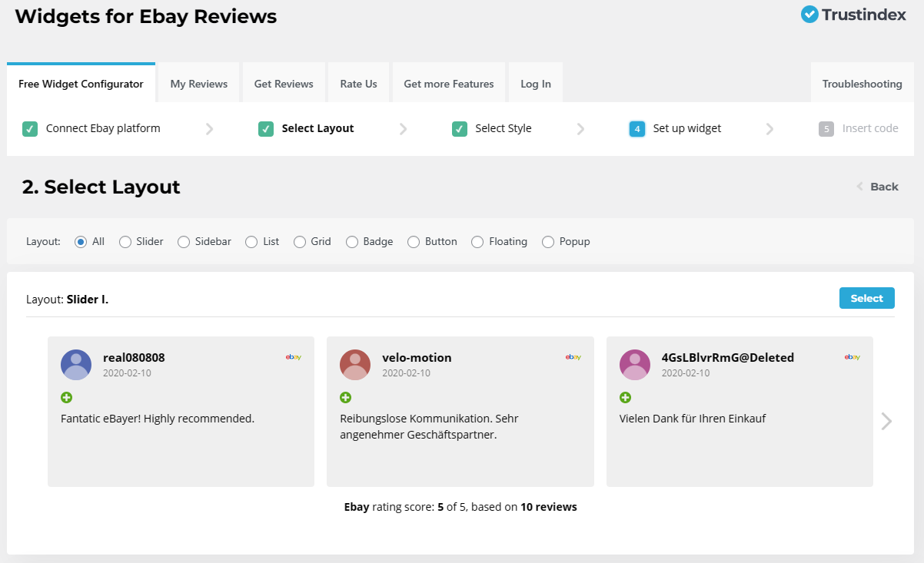Choose the Badge layout option

coord(351,241)
